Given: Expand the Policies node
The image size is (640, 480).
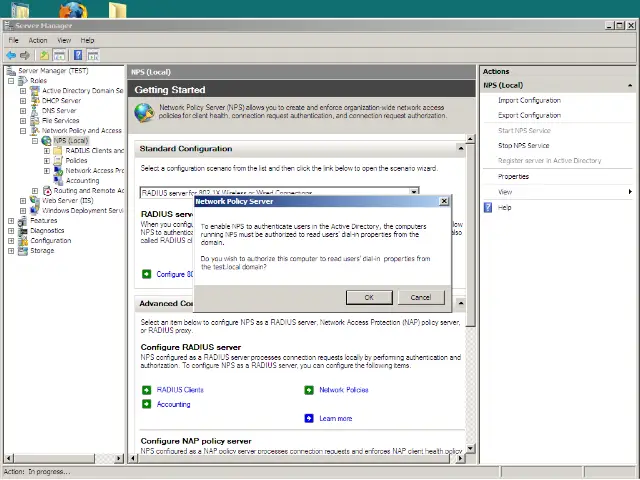Looking at the screenshot, I should tap(47, 161).
